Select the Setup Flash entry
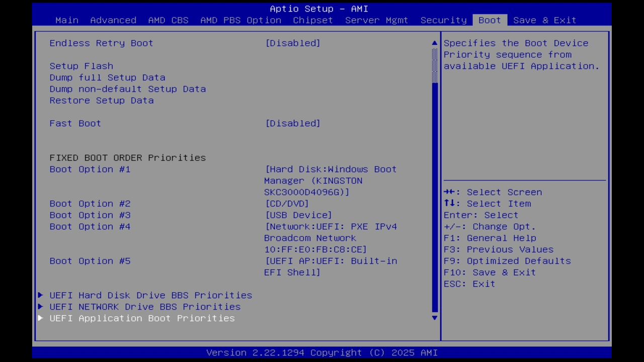 (81, 66)
